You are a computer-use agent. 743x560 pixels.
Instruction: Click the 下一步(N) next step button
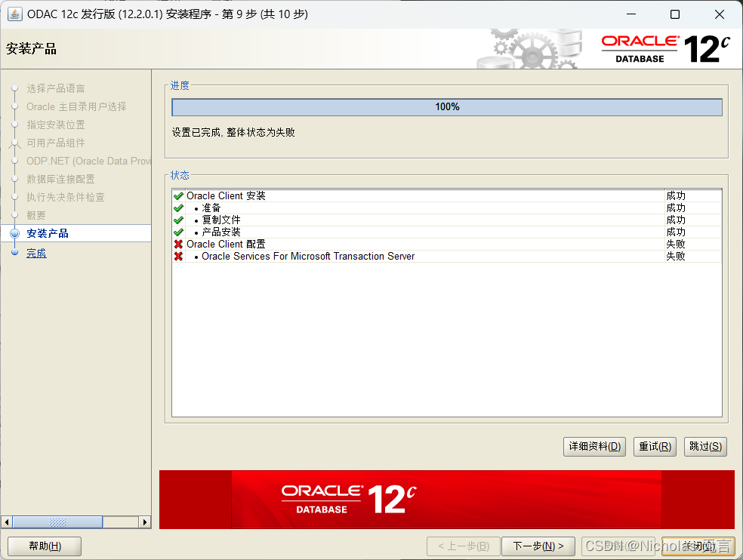click(538, 546)
